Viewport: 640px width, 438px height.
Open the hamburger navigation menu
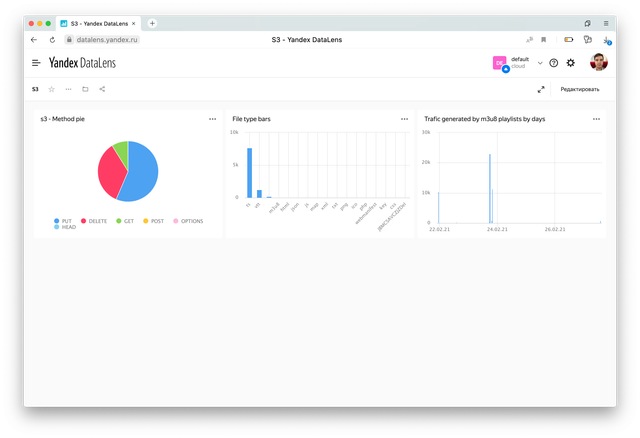coord(36,62)
